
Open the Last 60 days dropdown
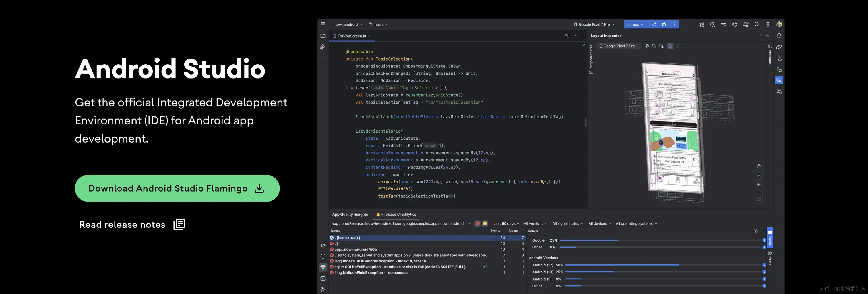click(506, 224)
